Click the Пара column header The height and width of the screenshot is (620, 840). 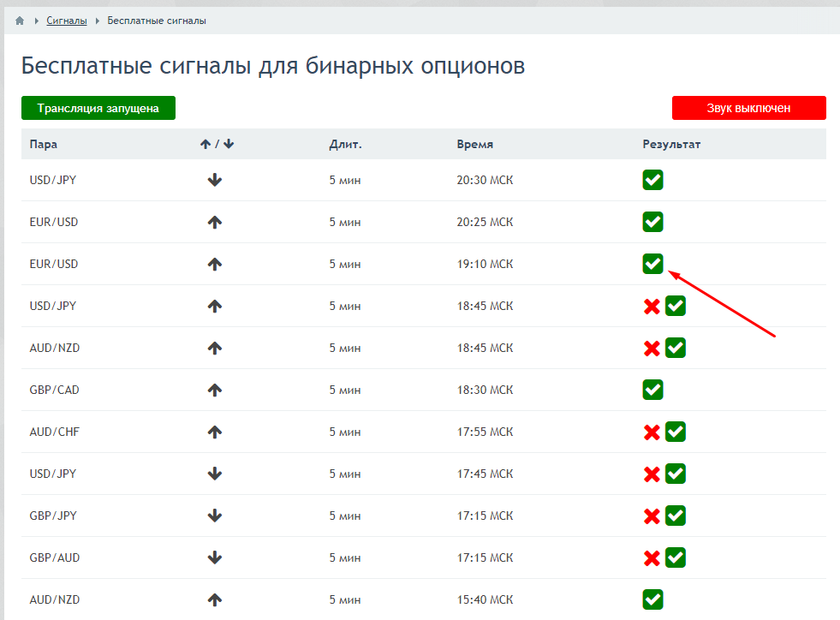[x=44, y=144]
